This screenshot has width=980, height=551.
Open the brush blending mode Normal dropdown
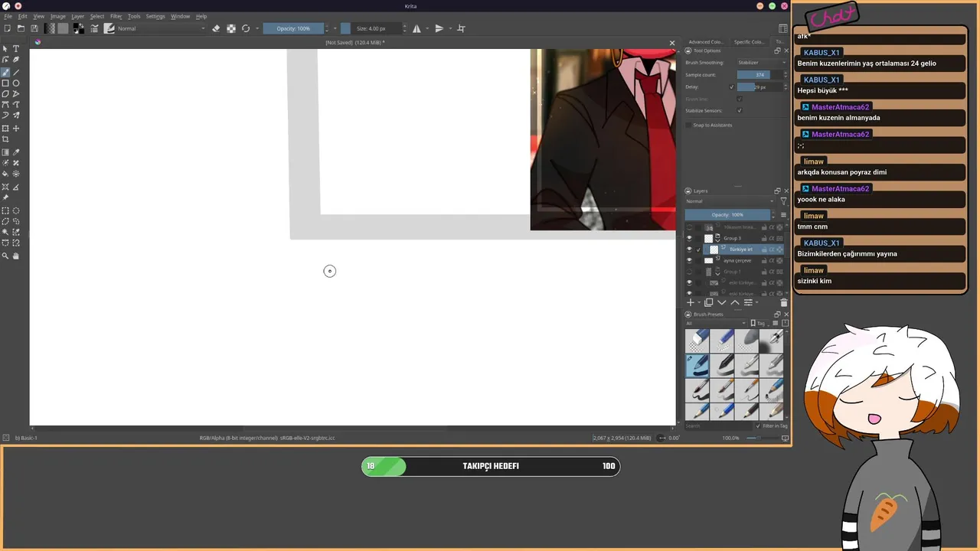pos(161,28)
